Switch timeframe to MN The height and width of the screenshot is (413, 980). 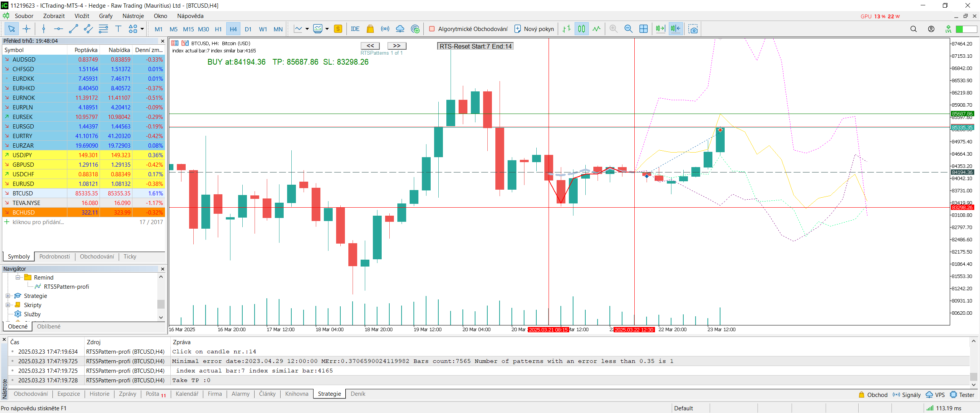278,29
